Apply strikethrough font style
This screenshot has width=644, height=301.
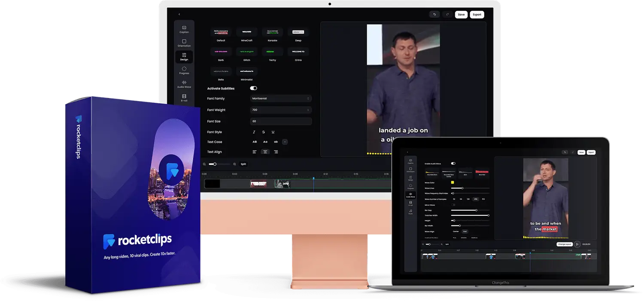[264, 132]
